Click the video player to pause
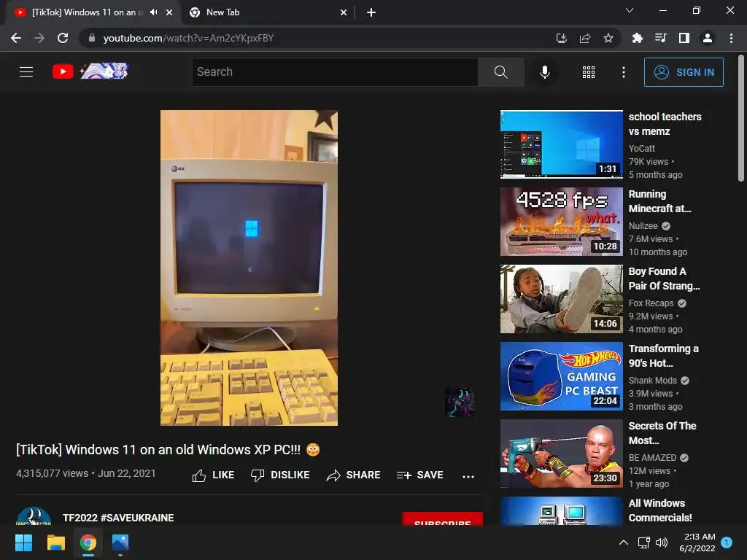This screenshot has width=747, height=560. pyautogui.click(x=249, y=268)
